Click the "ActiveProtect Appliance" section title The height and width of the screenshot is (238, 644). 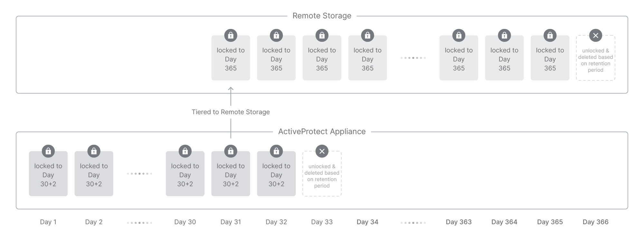point(322,132)
